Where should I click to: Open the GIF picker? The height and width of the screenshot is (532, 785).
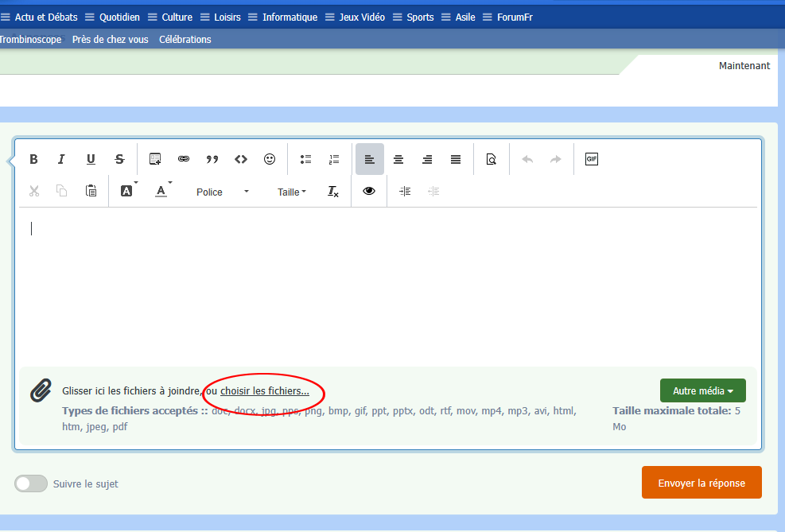[x=591, y=159]
